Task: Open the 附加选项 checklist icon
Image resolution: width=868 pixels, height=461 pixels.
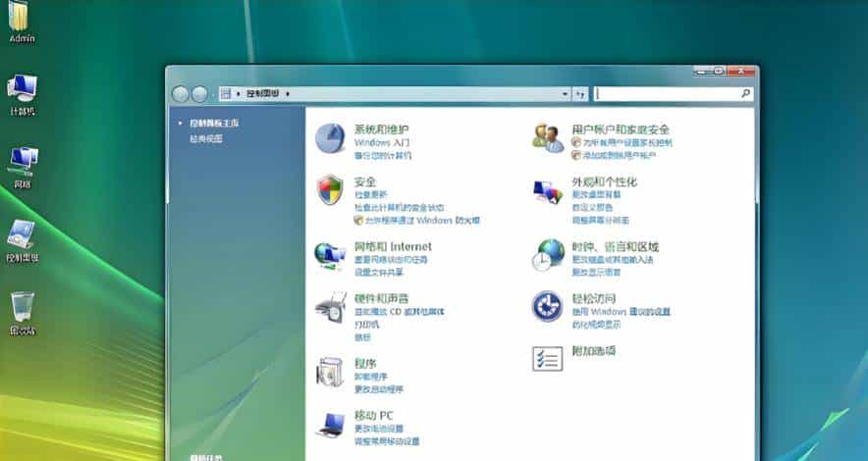Action: (x=548, y=359)
